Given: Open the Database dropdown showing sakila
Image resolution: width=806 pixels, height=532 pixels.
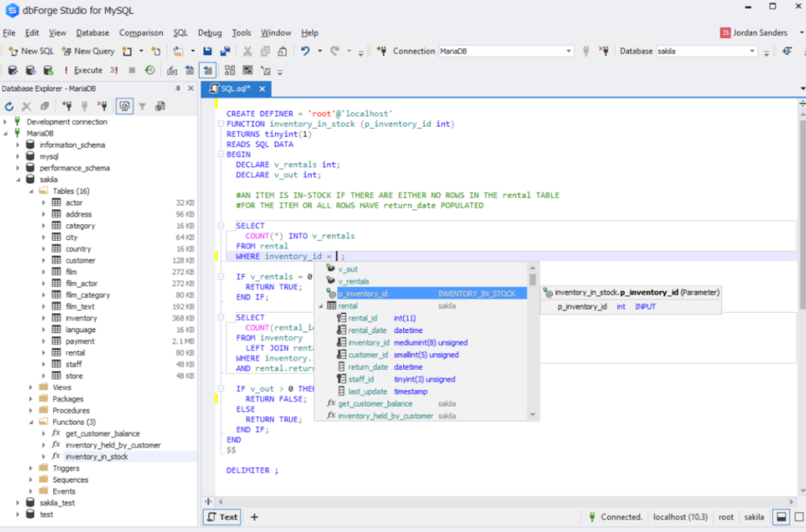Looking at the screenshot, I should [753, 51].
